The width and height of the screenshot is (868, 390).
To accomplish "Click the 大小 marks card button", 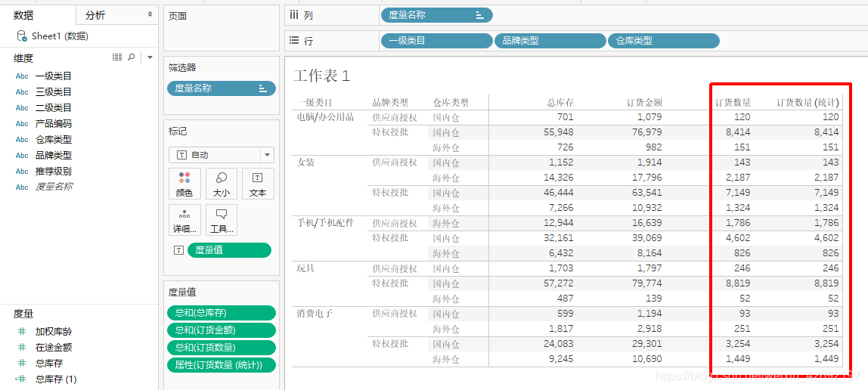I will (x=222, y=184).
